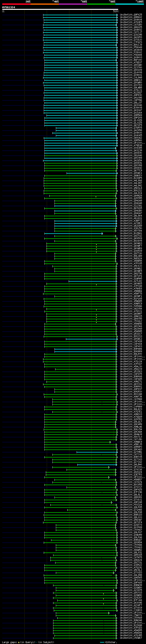Open hit UniRef100_A2TLR2
Viewport: 146px width, 644px height.
click(x=131, y=281)
